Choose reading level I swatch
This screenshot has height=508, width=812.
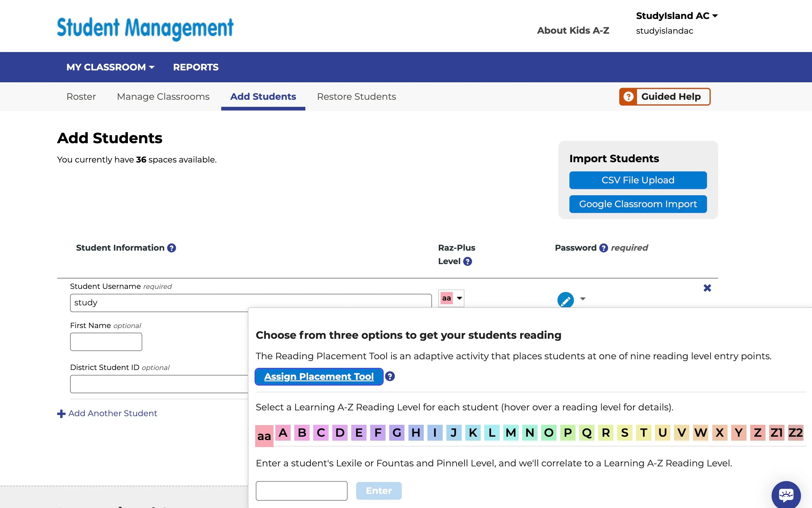coord(435,432)
